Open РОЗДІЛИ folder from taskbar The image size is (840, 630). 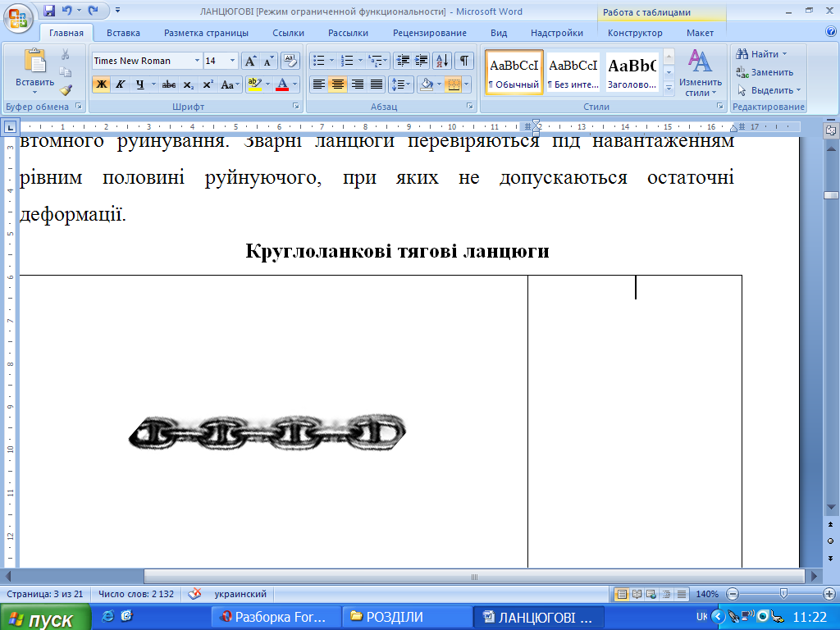point(407,617)
